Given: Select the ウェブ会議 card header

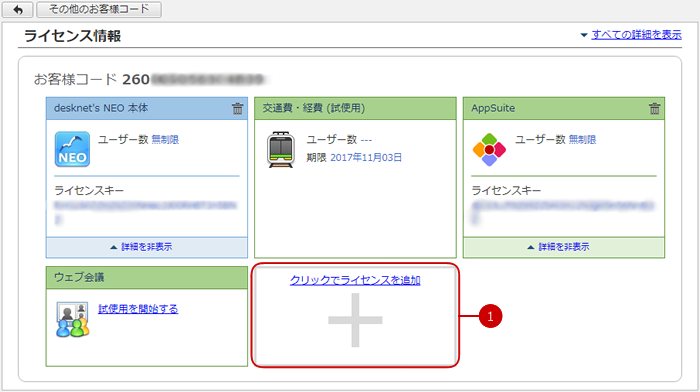Looking at the screenshot, I should (x=147, y=278).
